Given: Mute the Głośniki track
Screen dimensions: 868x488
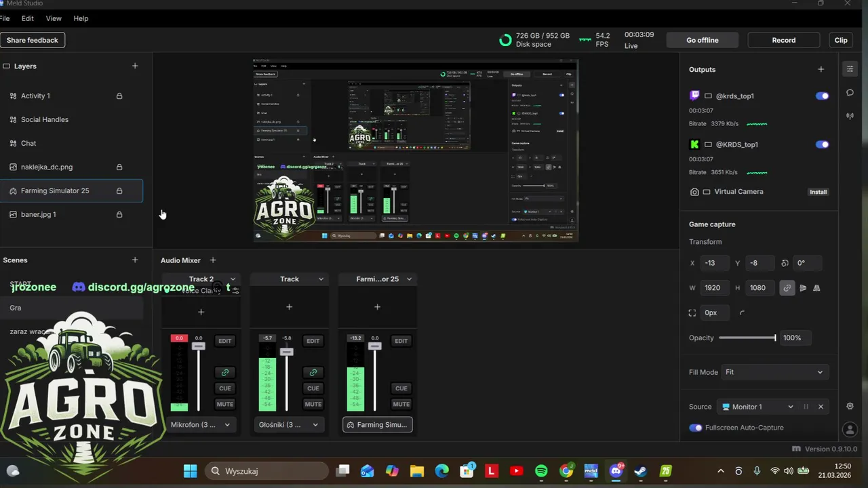Looking at the screenshot, I should coord(313,404).
